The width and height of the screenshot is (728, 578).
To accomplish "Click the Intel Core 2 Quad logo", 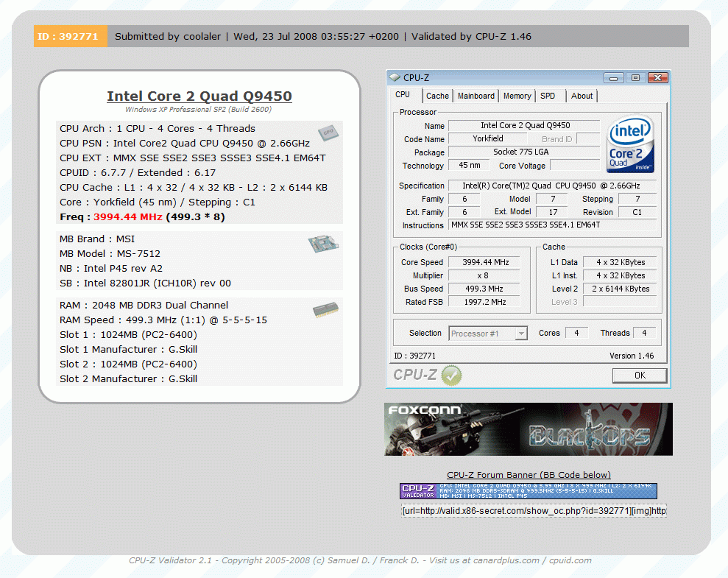I will coord(631,144).
